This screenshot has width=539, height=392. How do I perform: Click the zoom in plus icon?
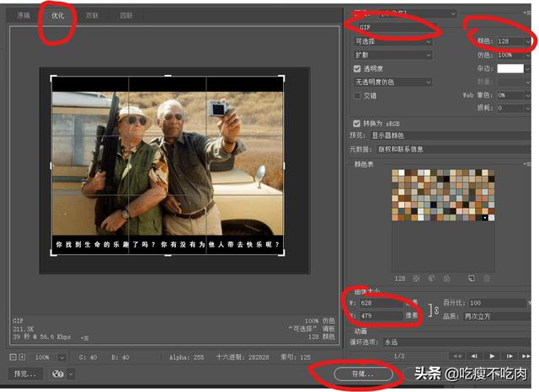tap(22, 358)
